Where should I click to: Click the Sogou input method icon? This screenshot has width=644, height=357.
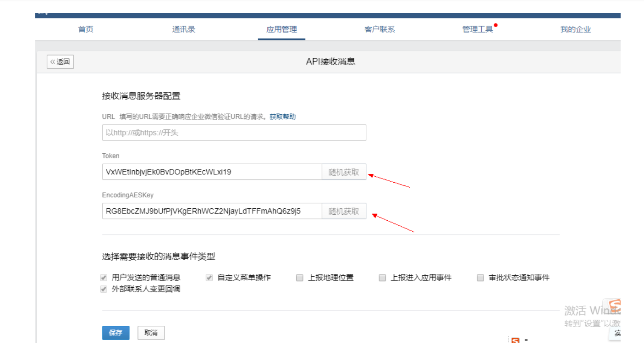(515, 341)
